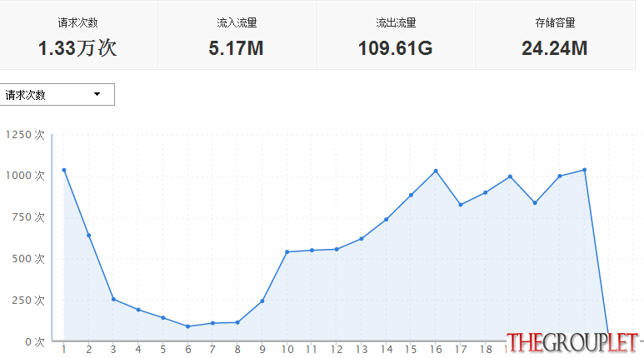
Task: Click the chart data point for day 13
Action: 362,239
